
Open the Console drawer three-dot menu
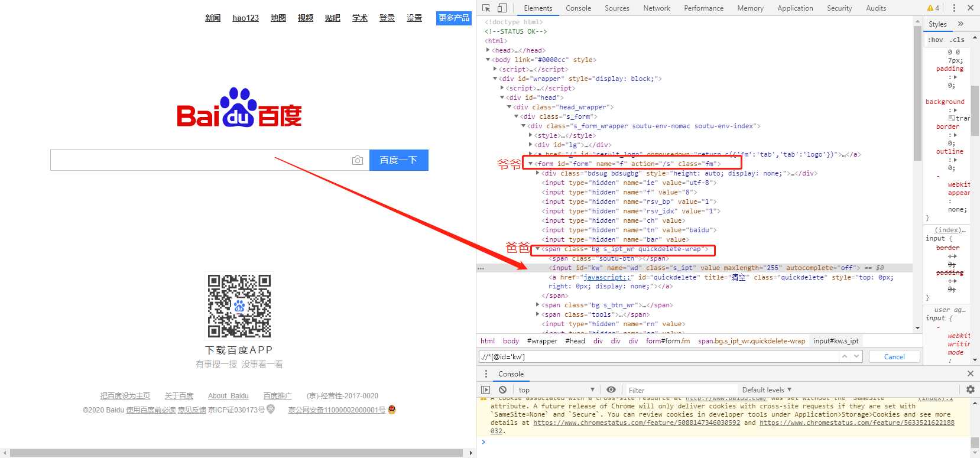pyautogui.click(x=486, y=373)
